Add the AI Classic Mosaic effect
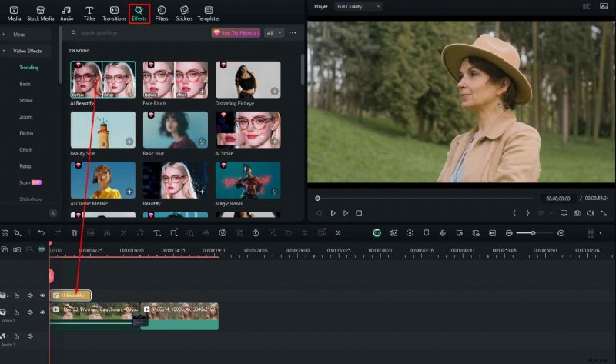Screen dimensions: 616x364 click(x=129, y=192)
